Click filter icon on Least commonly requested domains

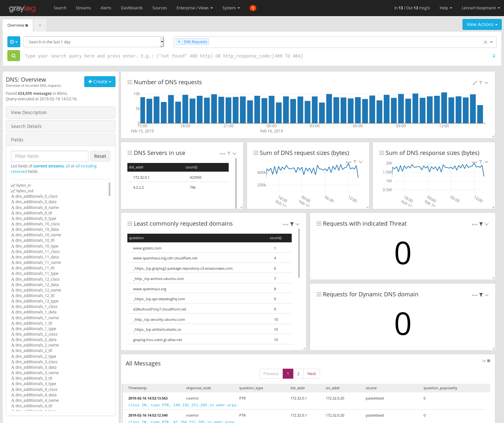click(x=292, y=224)
